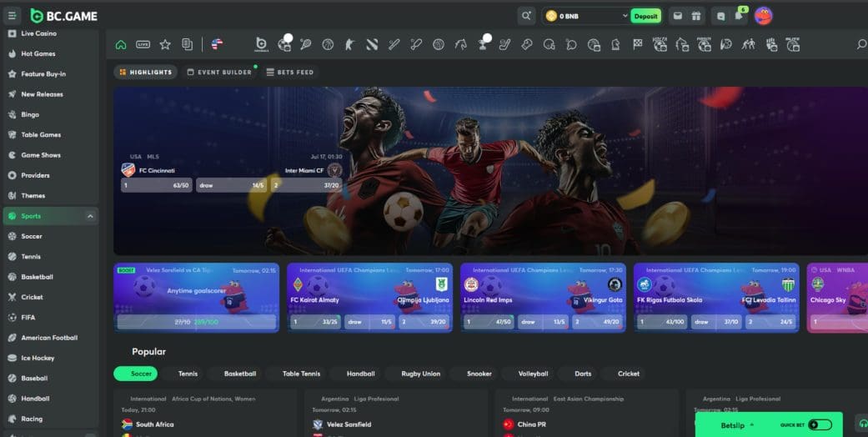This screenshot has width=868, height=437.
Task: Select the tennis racket sport icon
Action: 306,44
